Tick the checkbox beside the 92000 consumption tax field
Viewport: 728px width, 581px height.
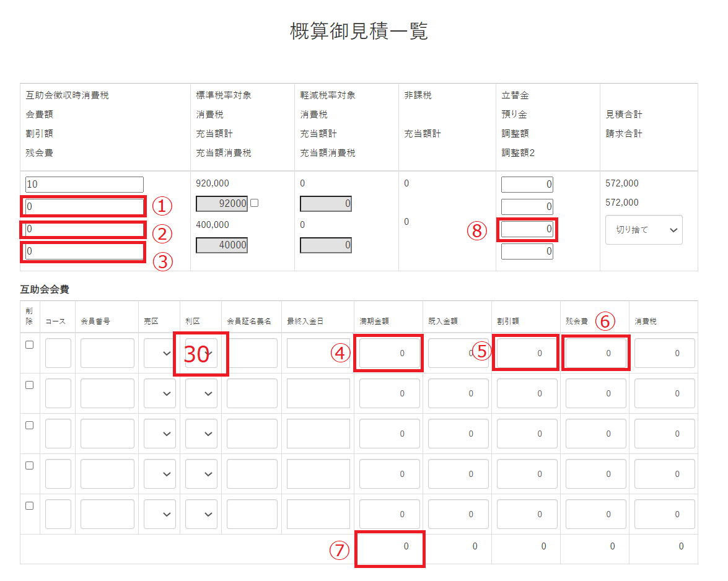[254, 203]
